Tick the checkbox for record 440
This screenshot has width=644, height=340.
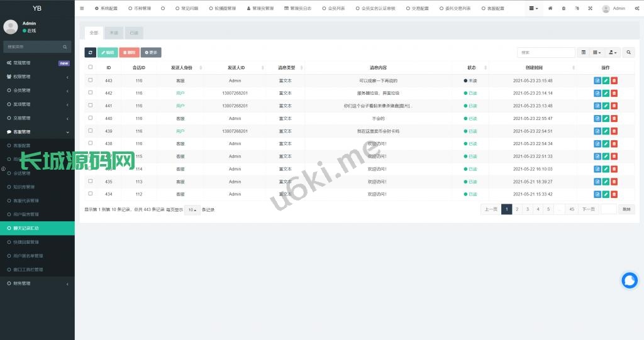[91, 118]
